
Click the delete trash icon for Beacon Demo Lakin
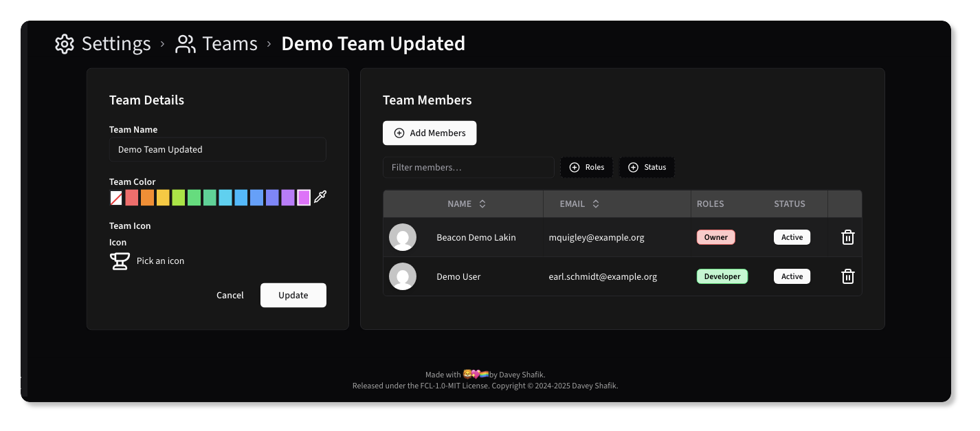click(847, 237)
